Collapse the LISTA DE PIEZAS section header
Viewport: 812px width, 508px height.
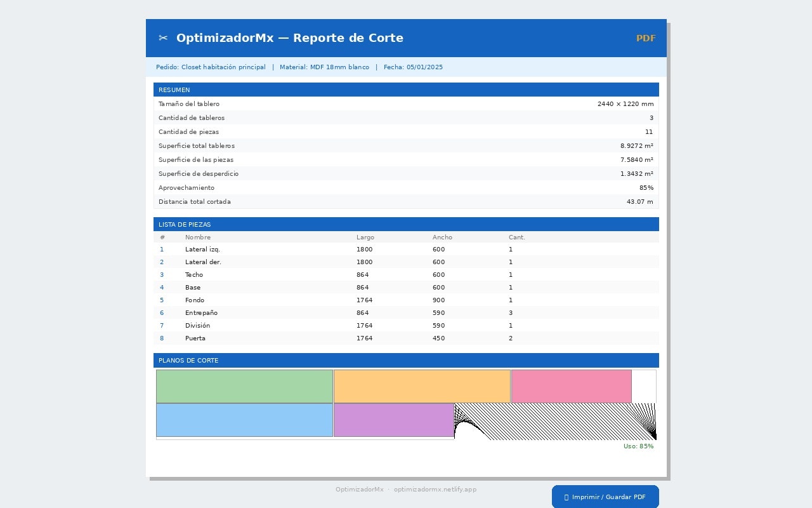click(x=406, y=224)
